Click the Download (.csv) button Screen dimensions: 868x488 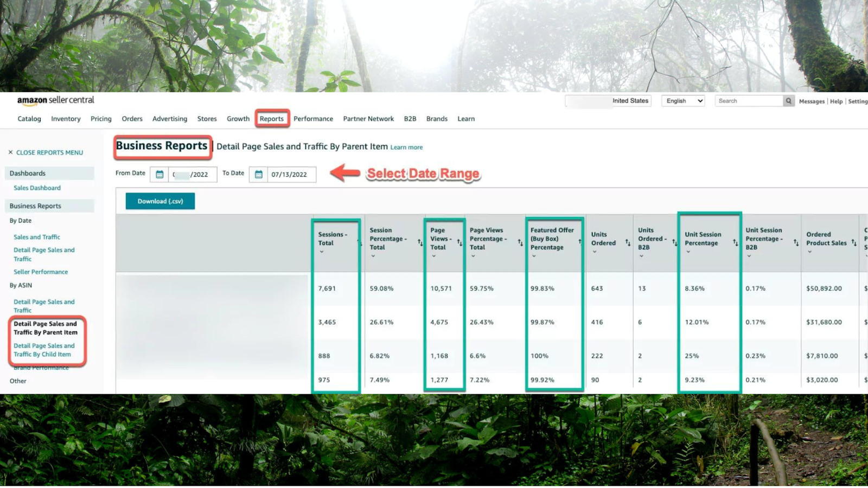(159, 201)
